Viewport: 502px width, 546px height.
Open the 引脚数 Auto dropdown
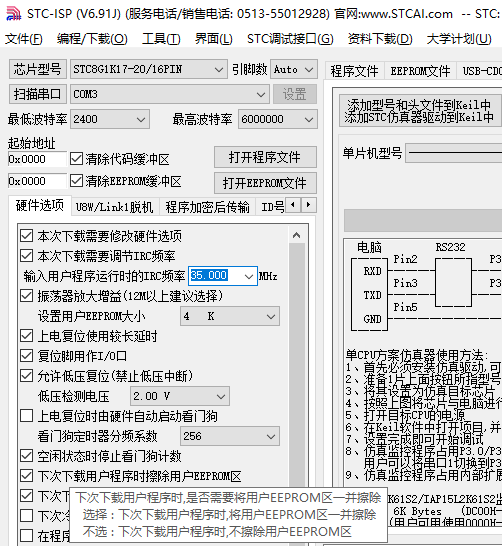[294, 69]
